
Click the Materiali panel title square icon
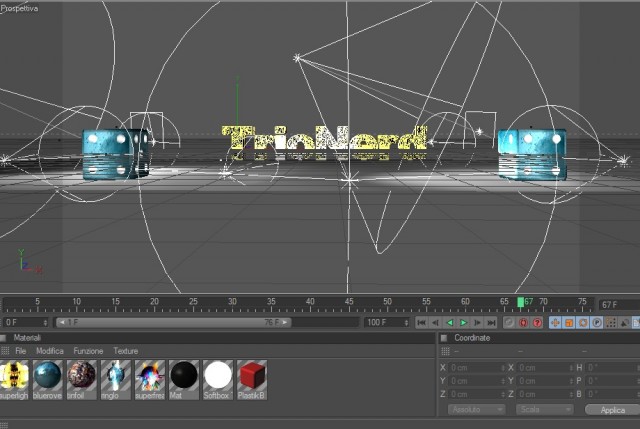(3, 338)
